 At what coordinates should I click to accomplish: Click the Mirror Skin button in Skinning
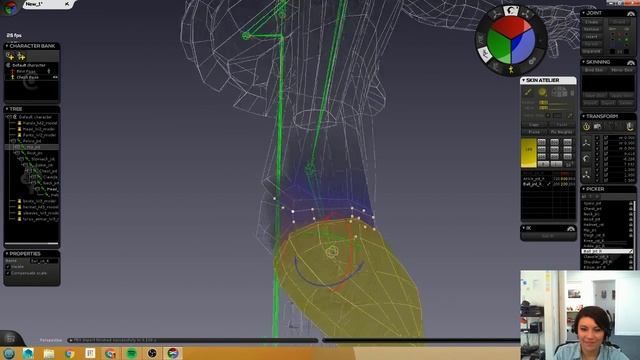622,70
